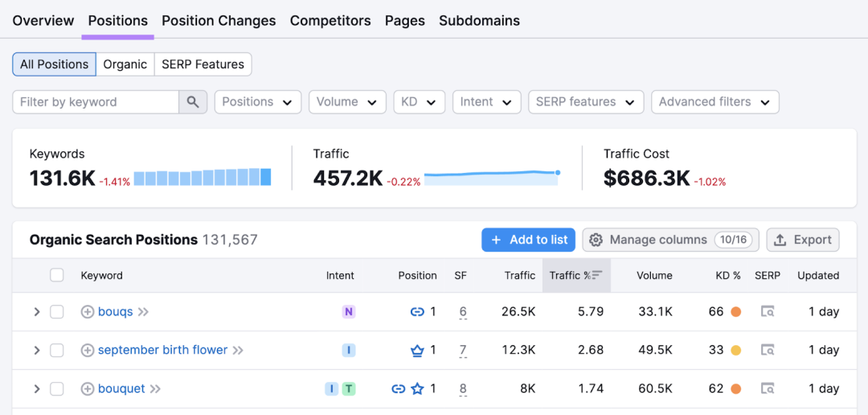Image resolution: width=868 pixels, height=415 pixels.
Task: Check the bouqs row checkbox
Action: coord(56,312)
